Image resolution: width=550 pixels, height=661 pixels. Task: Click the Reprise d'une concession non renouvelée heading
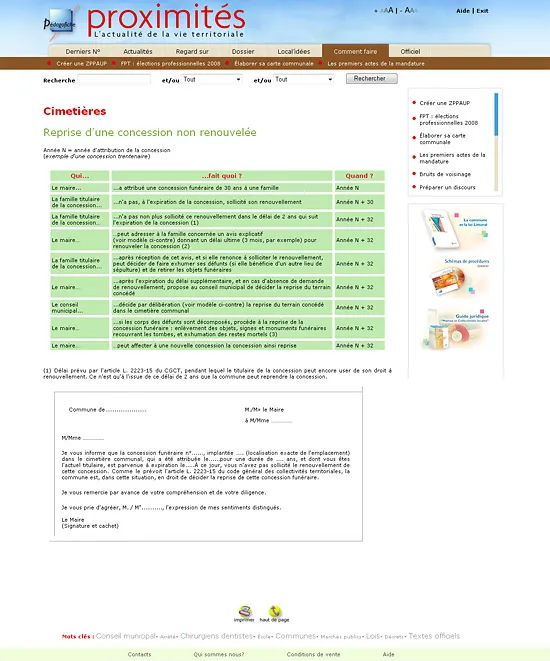[150, 132]
